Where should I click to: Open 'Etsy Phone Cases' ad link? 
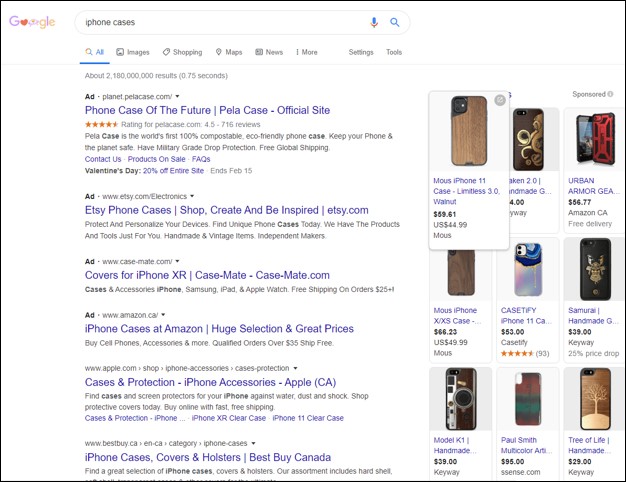[226, 210]
